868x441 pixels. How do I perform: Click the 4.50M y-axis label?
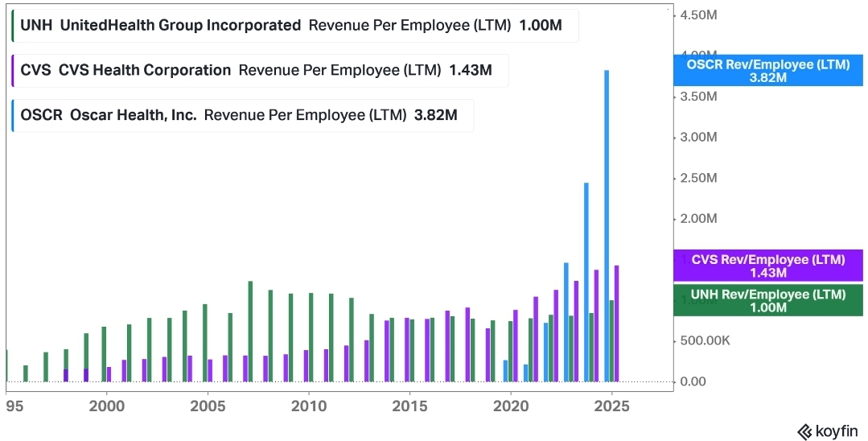pyautogui.click(x=699, y=15)
